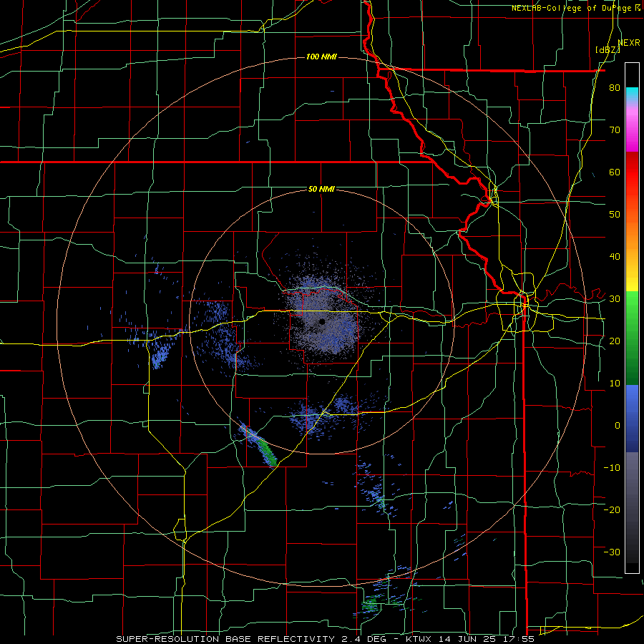Screen dimensions: 644x644
Task: Click the orange segment of the color bar
Action: tap(632, 235)
